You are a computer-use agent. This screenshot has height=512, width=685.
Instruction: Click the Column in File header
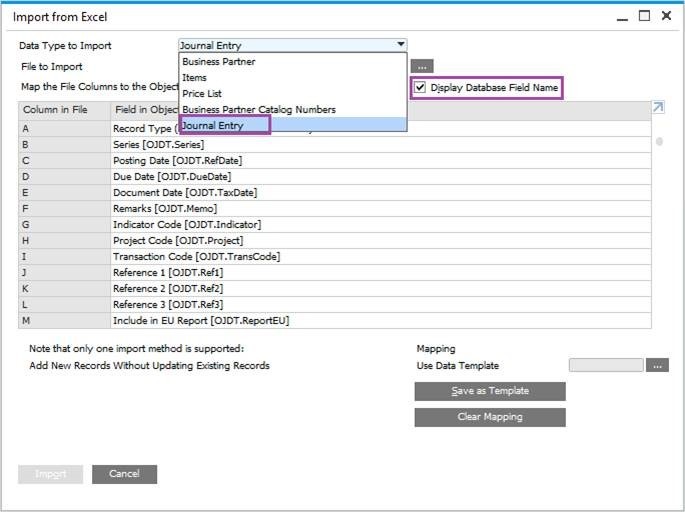pyautogui.click(x=64, y=110)
